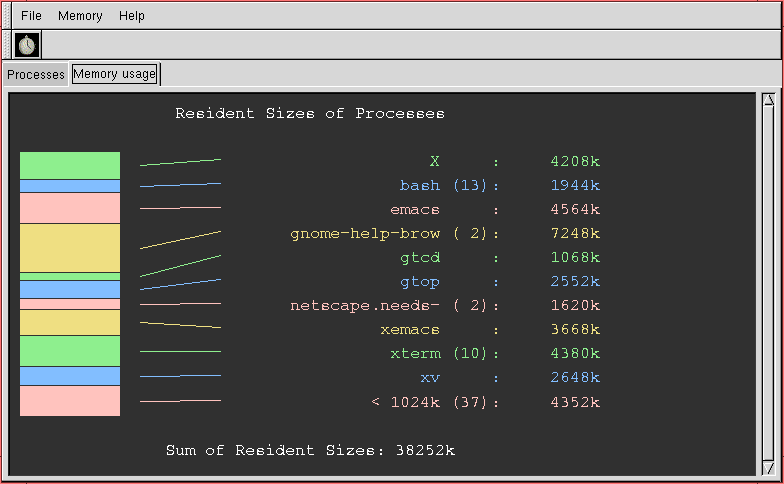The width and height of the screenshot is (784, 484).
Task: Click the pink emacs segment in the bar
Action: [x=70, y=208]
